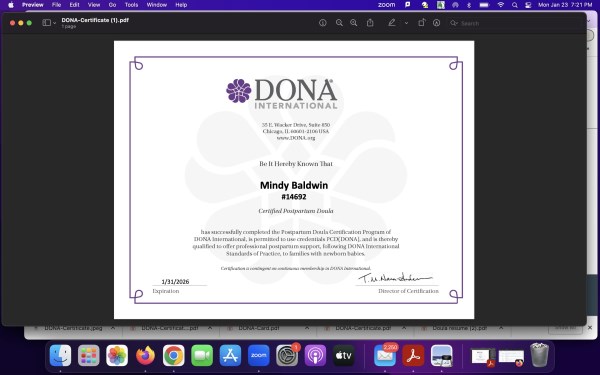Open the Tools menu
The height and width of the screenshot is (375, 600).
131,5
